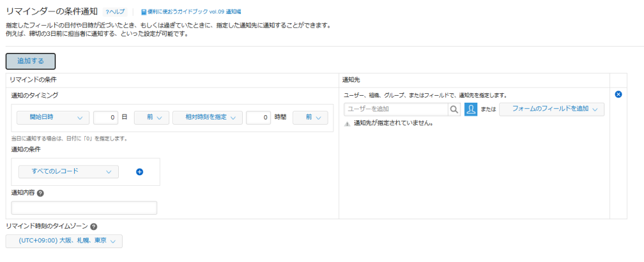644x262 pixels.
Task: Open the ガイドブック vol.09 通知編 link
Action: (194, 12)
